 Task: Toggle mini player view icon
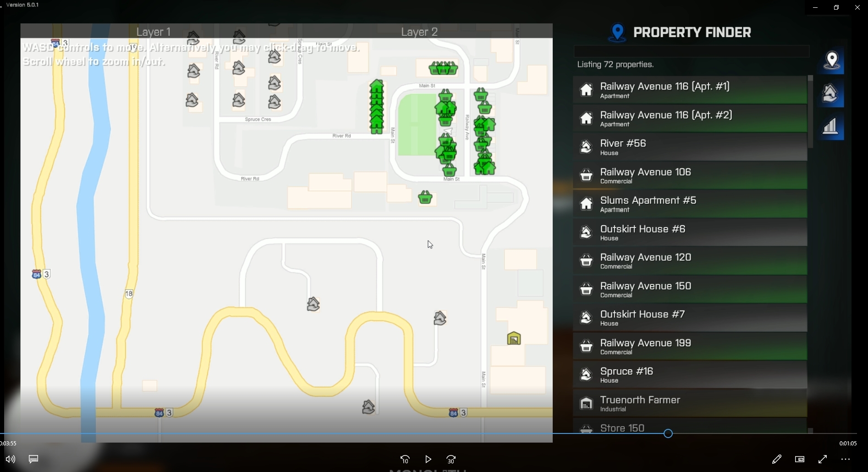click(x=800, y=459)
